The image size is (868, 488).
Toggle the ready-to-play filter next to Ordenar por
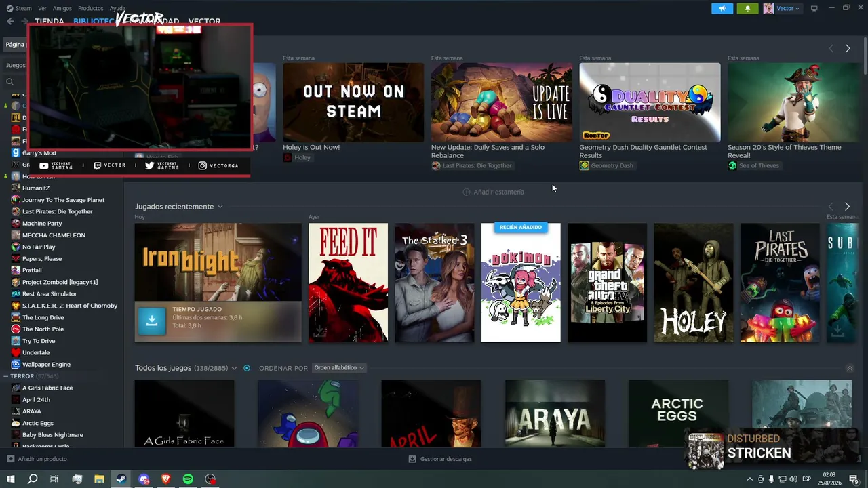click(x=247, y=368)
